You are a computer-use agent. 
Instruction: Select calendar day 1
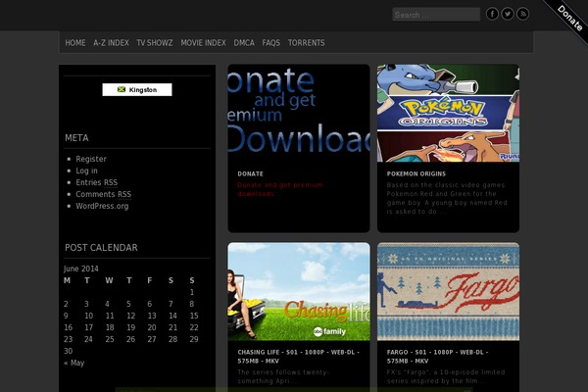click(x=192, y=292)
